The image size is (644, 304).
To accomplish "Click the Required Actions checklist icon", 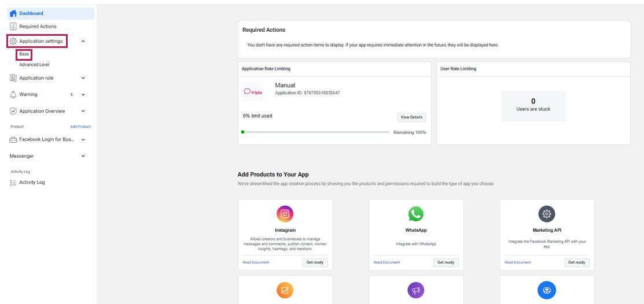I will 13,27.
